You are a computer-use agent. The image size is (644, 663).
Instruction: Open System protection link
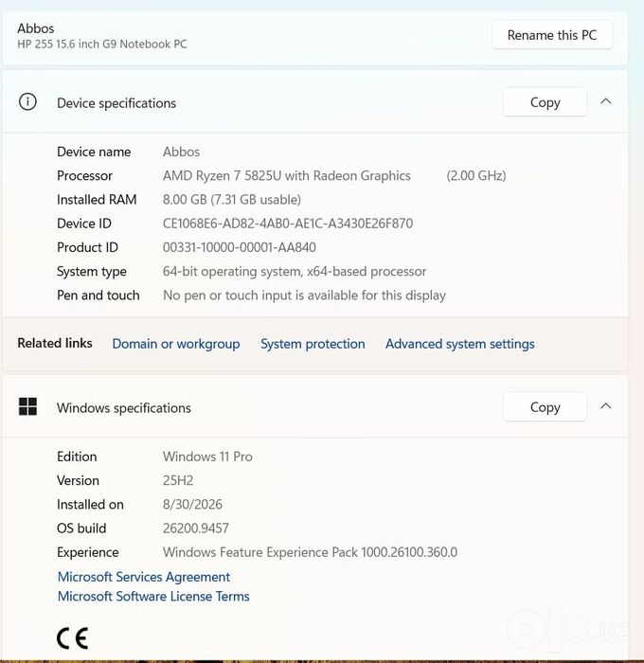[x=313, y=344]
